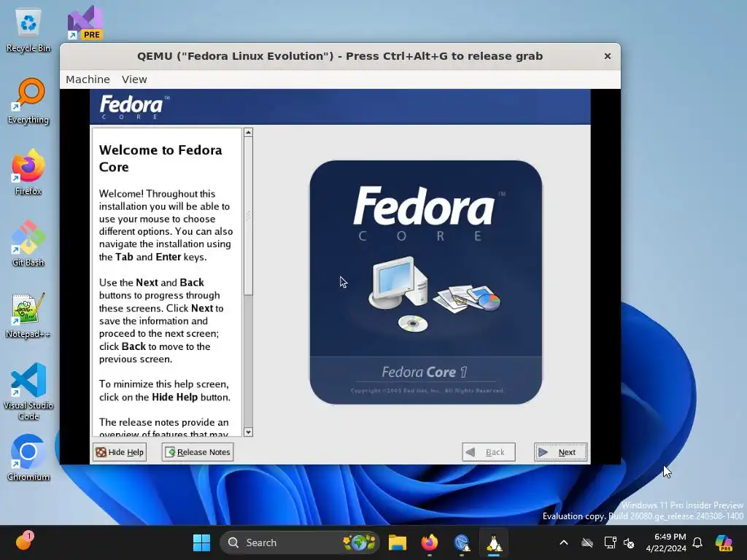This screenshot has width=747, height=560.
Task: Open the Visual Studio Preview desktop shortcut
Action: click(85, 23)
